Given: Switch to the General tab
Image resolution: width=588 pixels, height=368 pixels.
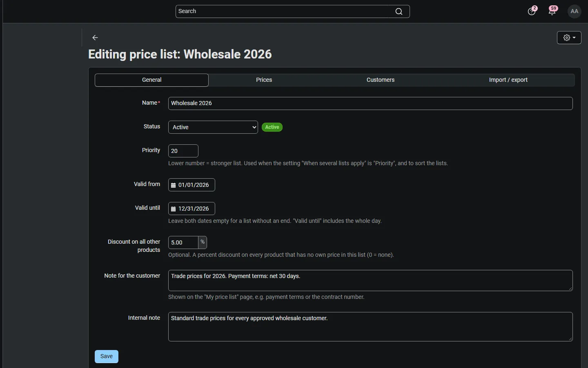Looking at the screenshot, I should click(152, 80).
